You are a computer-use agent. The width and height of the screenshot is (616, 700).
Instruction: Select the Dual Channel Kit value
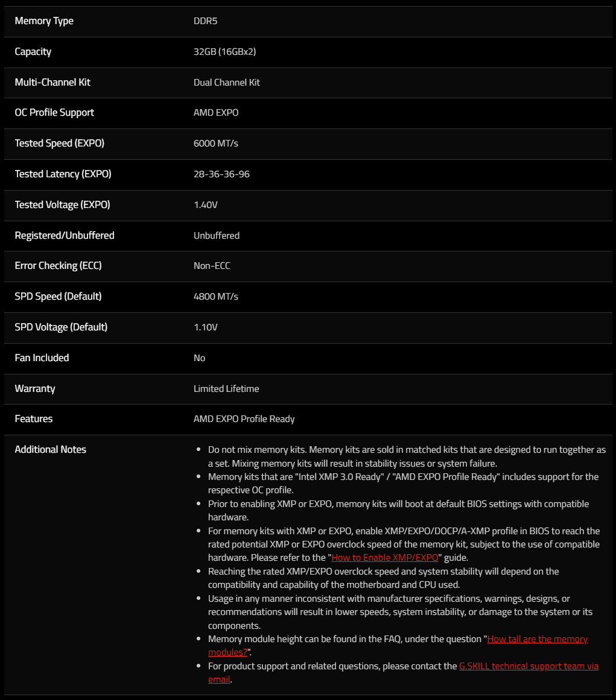click(x=226, y=83)
